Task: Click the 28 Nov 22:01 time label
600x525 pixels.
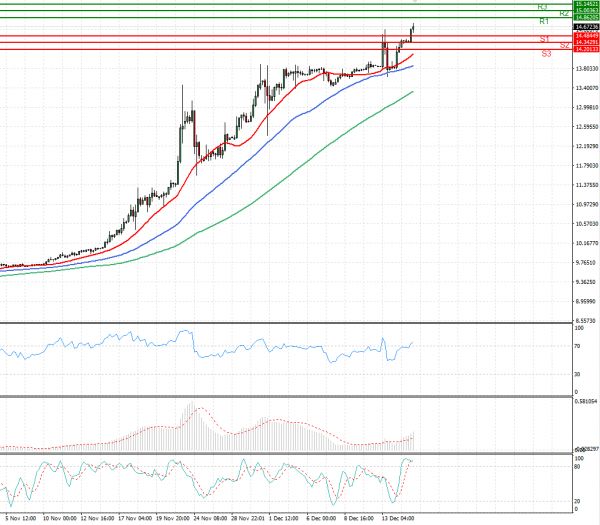Action: click(x=248, y=518)
